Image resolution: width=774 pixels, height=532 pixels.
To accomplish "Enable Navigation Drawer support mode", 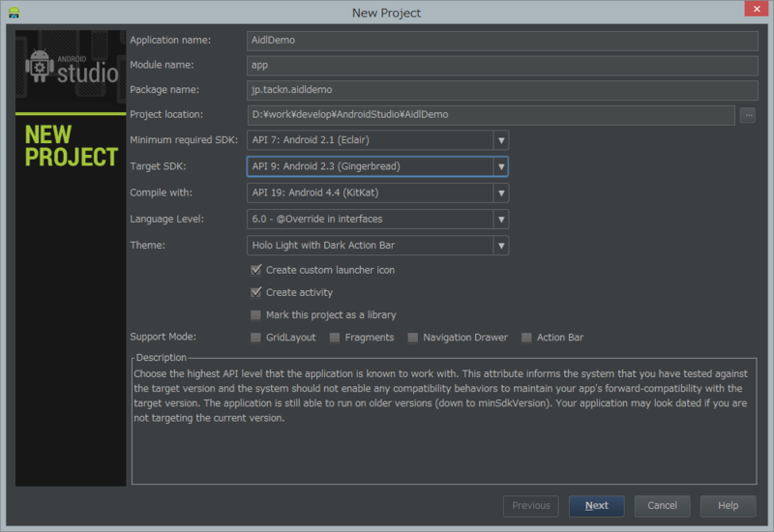I will [413, 338].
